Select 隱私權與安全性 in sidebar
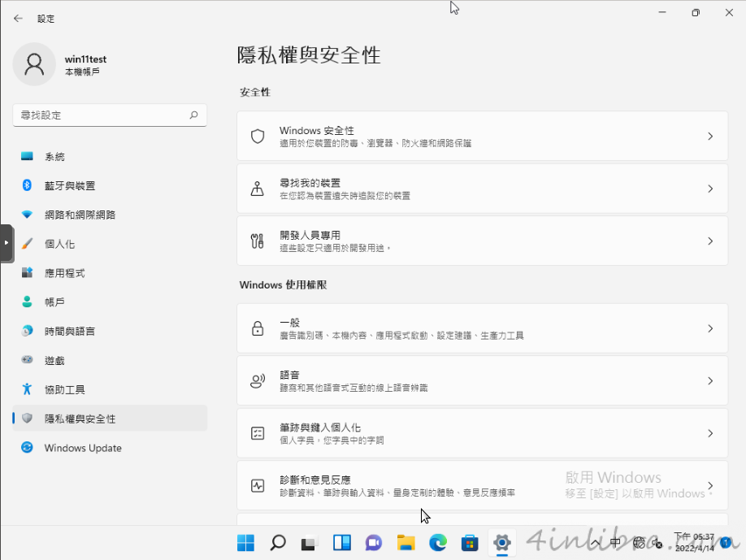The height and width of the screenshot is (560, 746). click(x=110, y=419)
